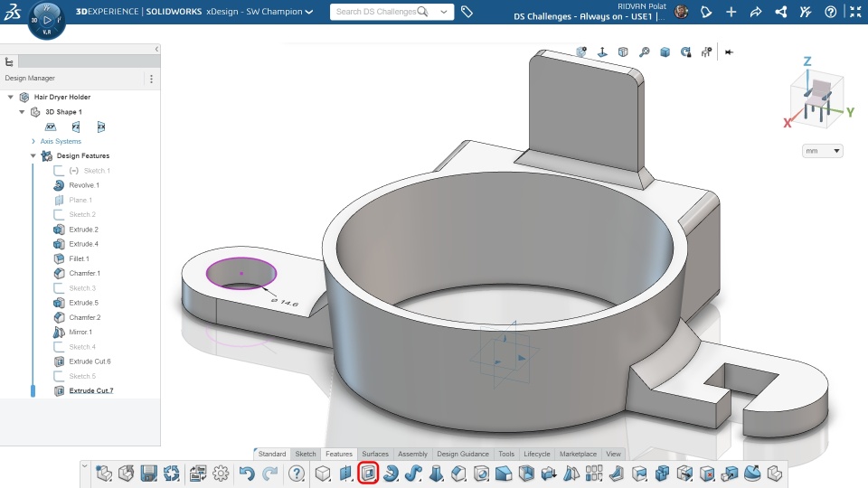The width and height of the screenshot is (868, 488).
Task: Open Help question mark in bottom toolbar
Action: 297,474
